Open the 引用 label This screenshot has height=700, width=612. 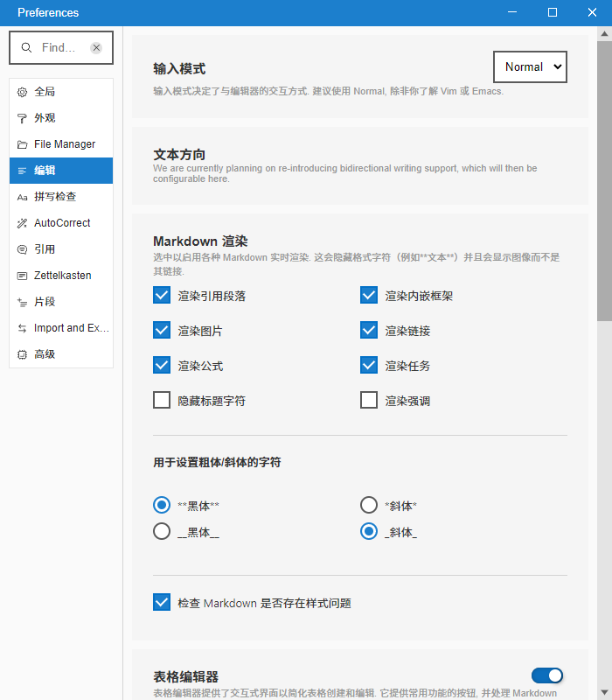click(x=45, y=249)
